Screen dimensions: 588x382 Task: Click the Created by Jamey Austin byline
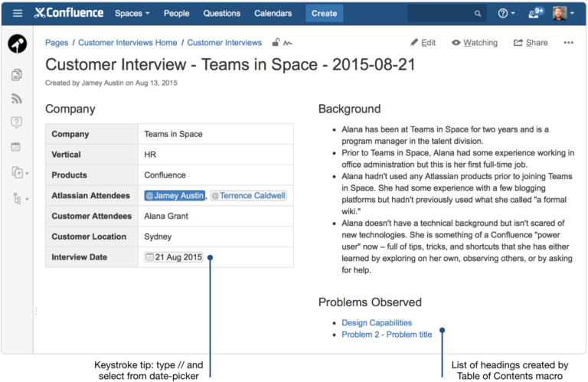[x=111, y=83]
